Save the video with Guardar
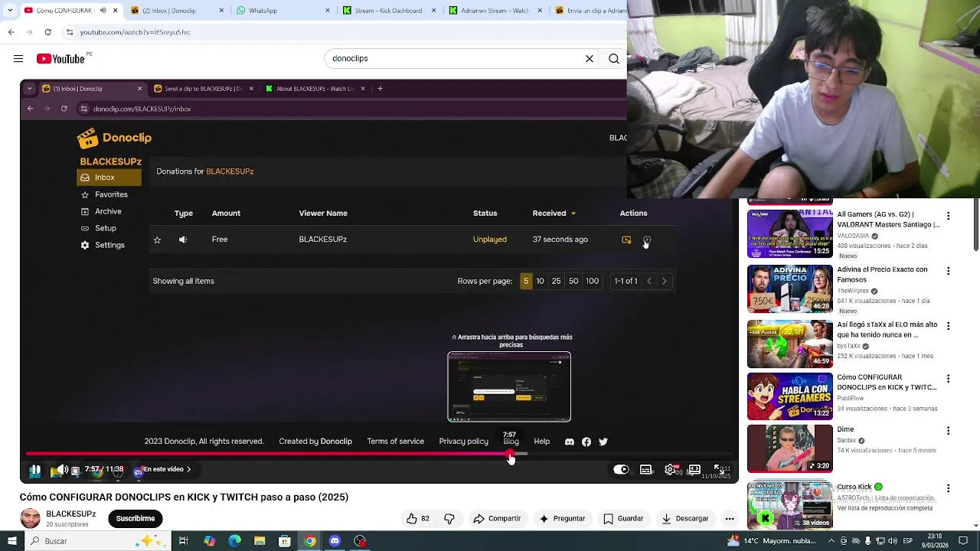The width and height of the screenshot is (980, 551). click(x=623, y=519)
